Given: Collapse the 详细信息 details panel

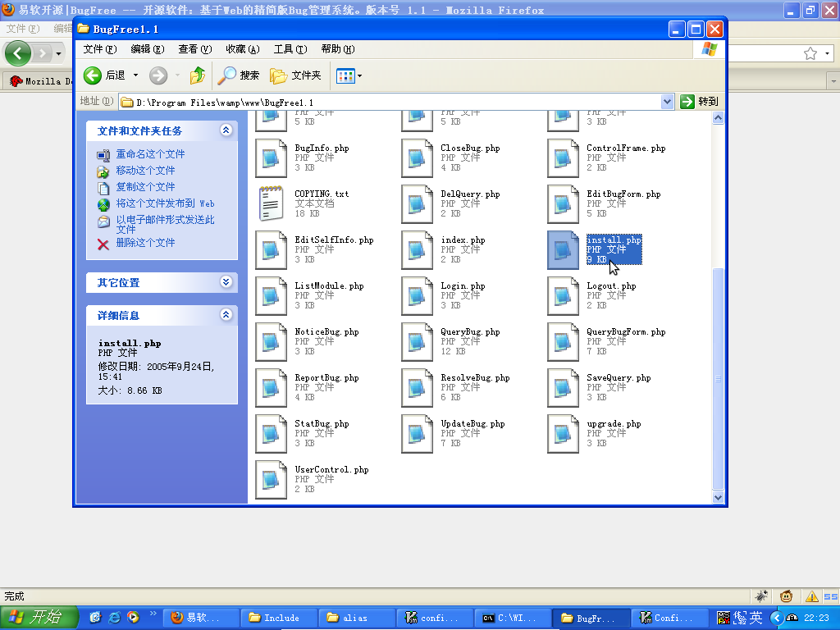Looking at the screenshot, I should pyautogui.click(x=226, y=315).
